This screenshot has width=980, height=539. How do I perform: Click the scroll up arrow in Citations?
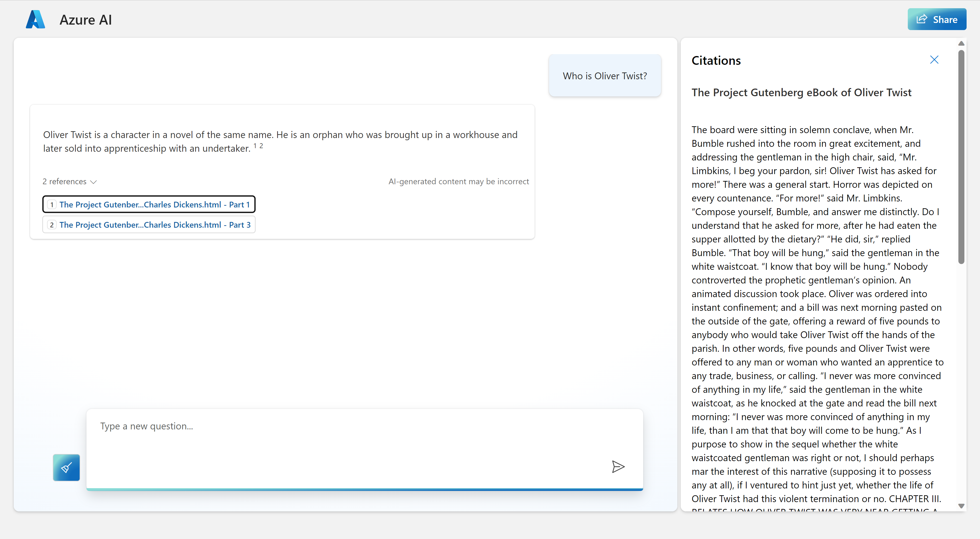(961, 43)
